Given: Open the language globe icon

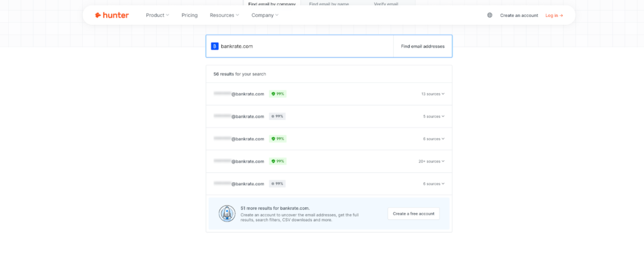Looking at the screenshot, I should pyautogui.click(x=489, y=15).
